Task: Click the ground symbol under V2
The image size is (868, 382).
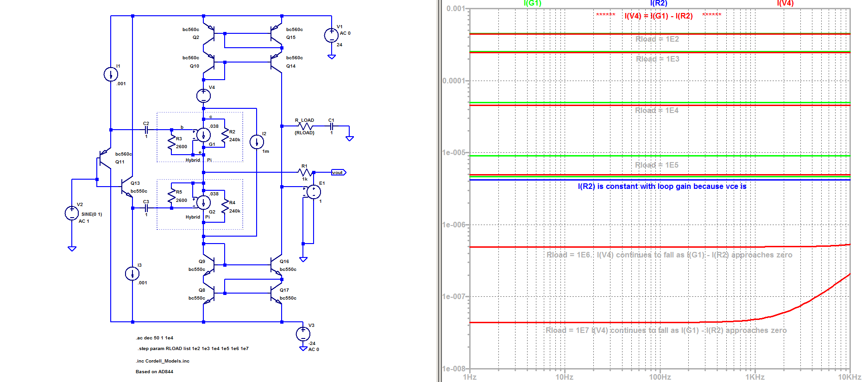Action: pos(72,249)
